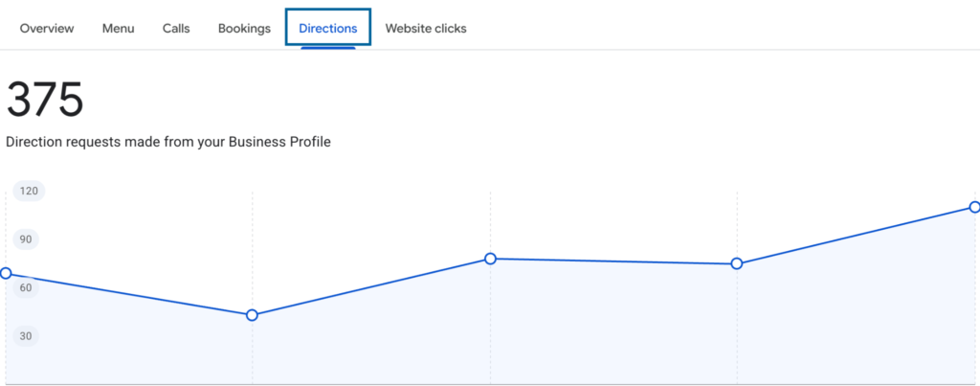Click the 30 y-axis label

pos(26,336)
